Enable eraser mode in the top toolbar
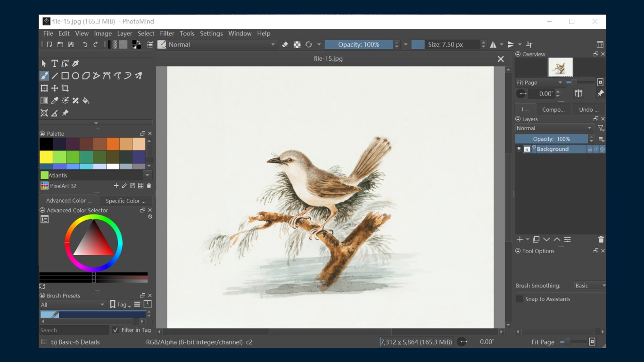 (x=285, y=44)
